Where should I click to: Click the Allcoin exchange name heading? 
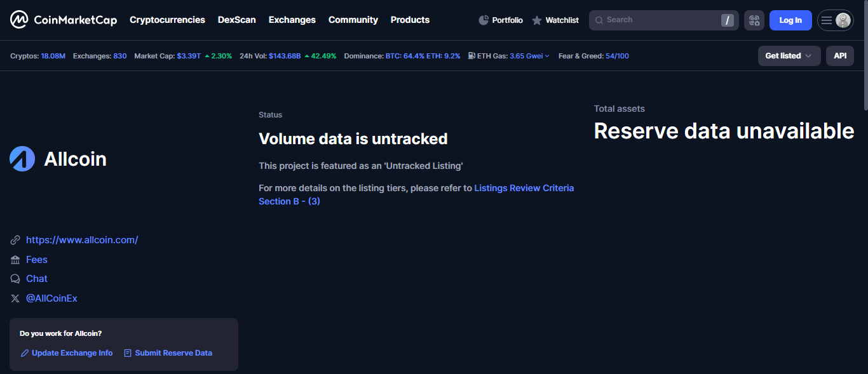(x=76, y=159)
